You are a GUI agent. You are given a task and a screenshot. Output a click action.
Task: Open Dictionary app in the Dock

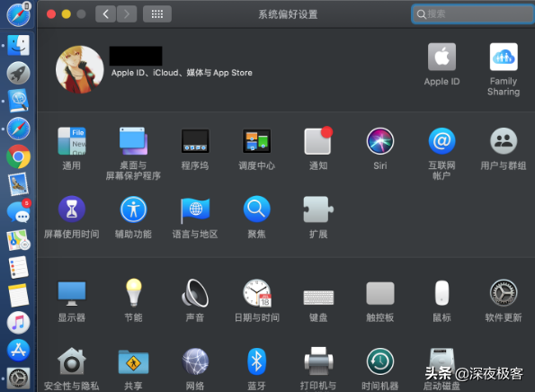18,101
